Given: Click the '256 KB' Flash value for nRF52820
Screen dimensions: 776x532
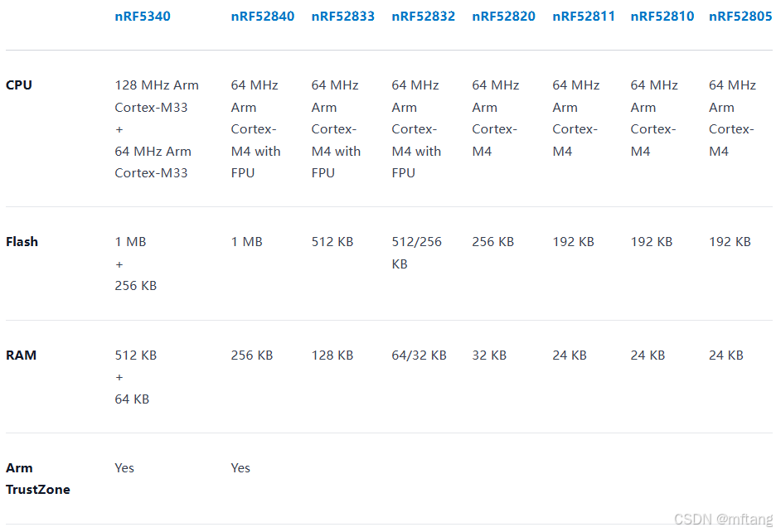Looking at the screenshot, I should (x=493, y=241).
